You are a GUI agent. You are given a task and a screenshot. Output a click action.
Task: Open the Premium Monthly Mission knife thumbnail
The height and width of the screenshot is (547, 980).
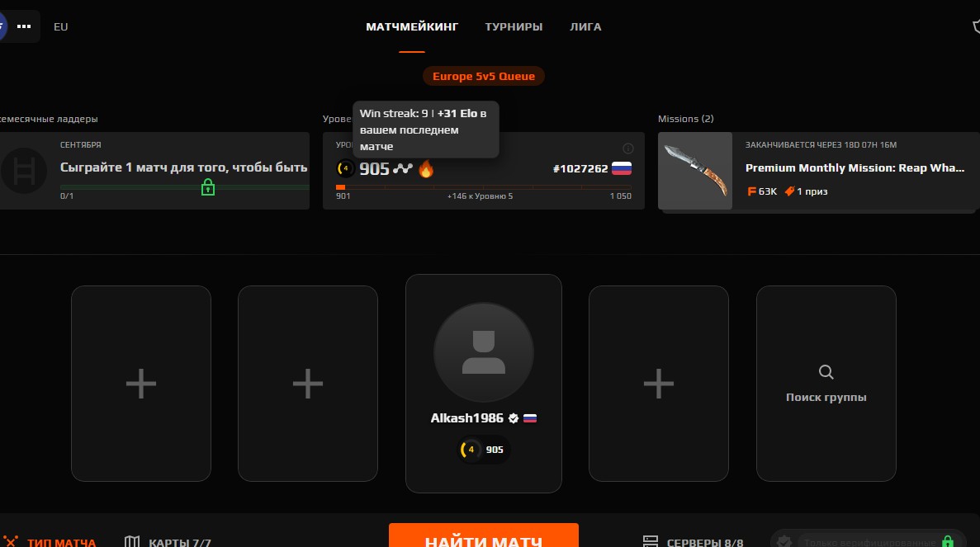[x=695, y=171]
